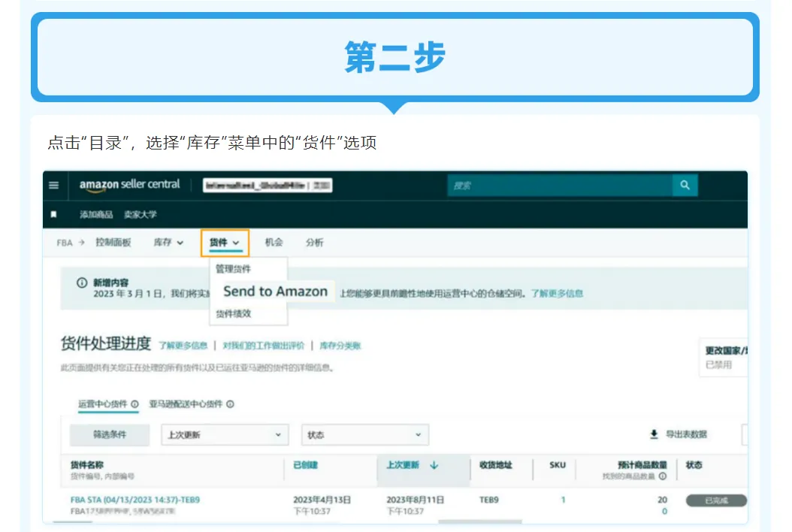This screenshot has height=532, width=792.
Task: Open the hamburger menu icon
Action: pyautogui.click(x=53, y=186)
